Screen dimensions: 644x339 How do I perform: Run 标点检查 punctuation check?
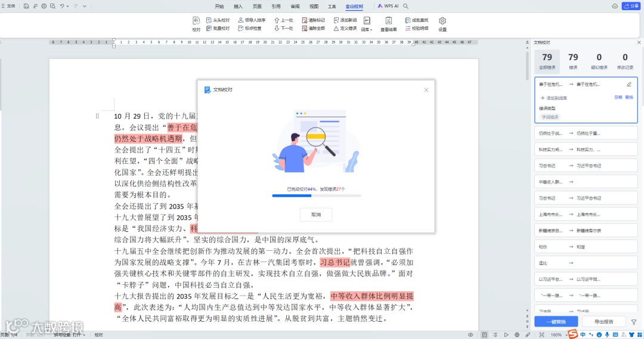point(249,29)
